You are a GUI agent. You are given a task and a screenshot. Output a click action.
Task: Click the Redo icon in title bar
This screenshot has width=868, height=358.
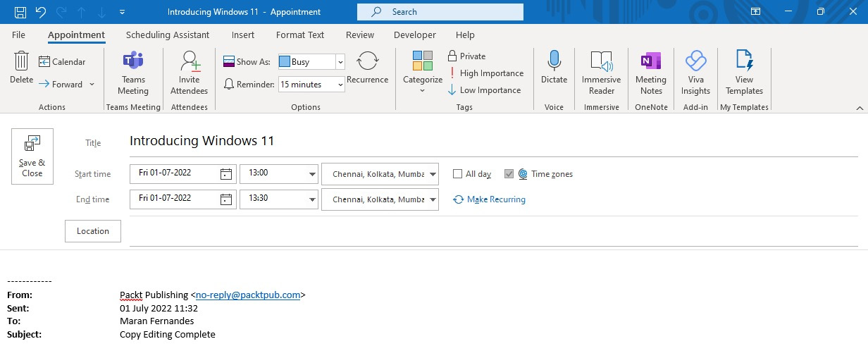pos(61,12)
